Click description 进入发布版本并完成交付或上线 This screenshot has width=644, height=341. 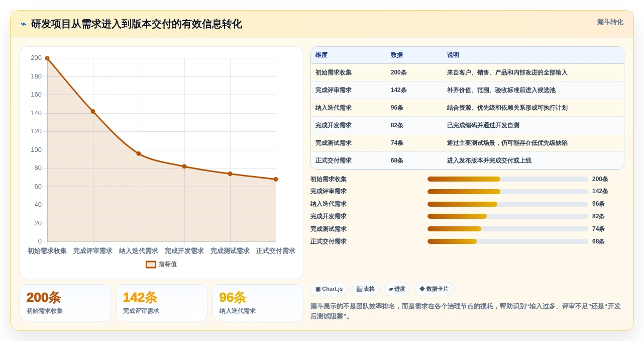pyautogui.click(x=489, y=160)
